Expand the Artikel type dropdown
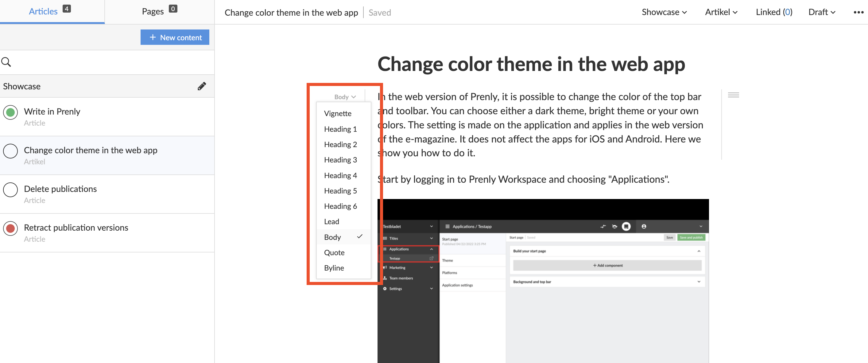 pyautogui.click(x=721, y=12)
